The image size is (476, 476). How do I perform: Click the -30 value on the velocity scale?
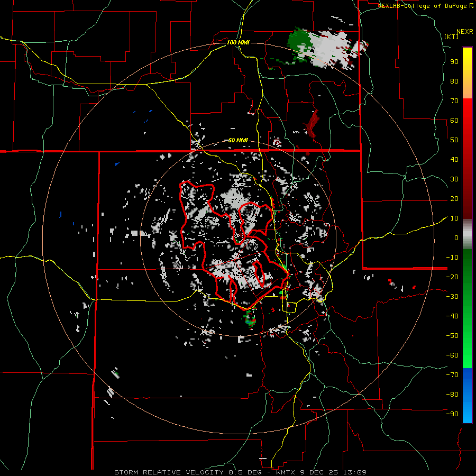coord(452,297)
